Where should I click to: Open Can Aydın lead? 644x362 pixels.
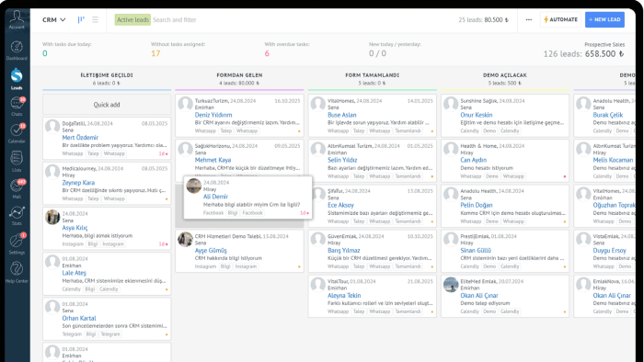point(473,160)
